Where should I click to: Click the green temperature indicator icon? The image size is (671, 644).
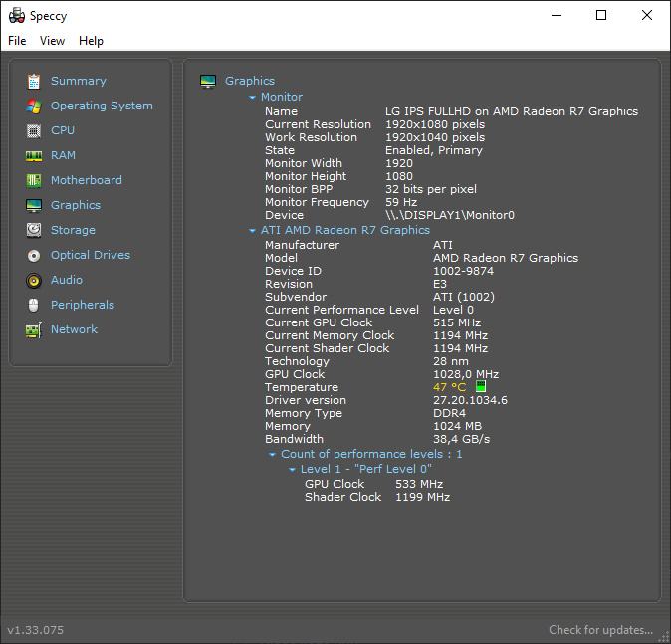pyautogui.click(x=481, y=387)
